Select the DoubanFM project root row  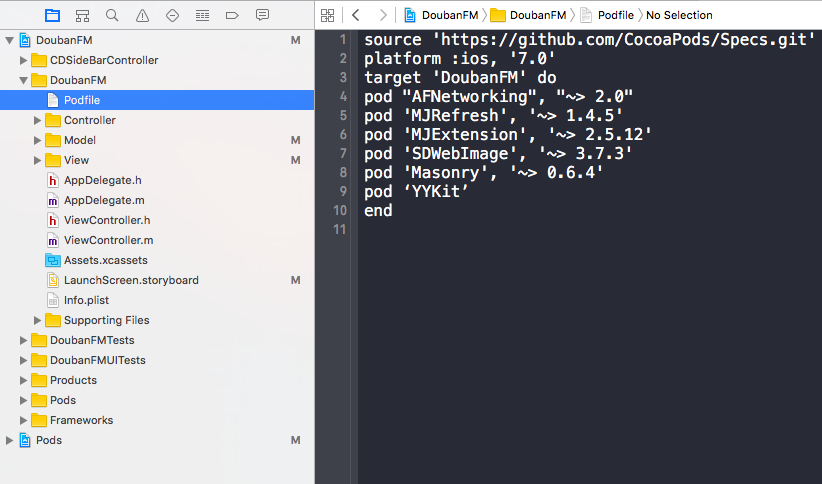(x=157, y=40)
